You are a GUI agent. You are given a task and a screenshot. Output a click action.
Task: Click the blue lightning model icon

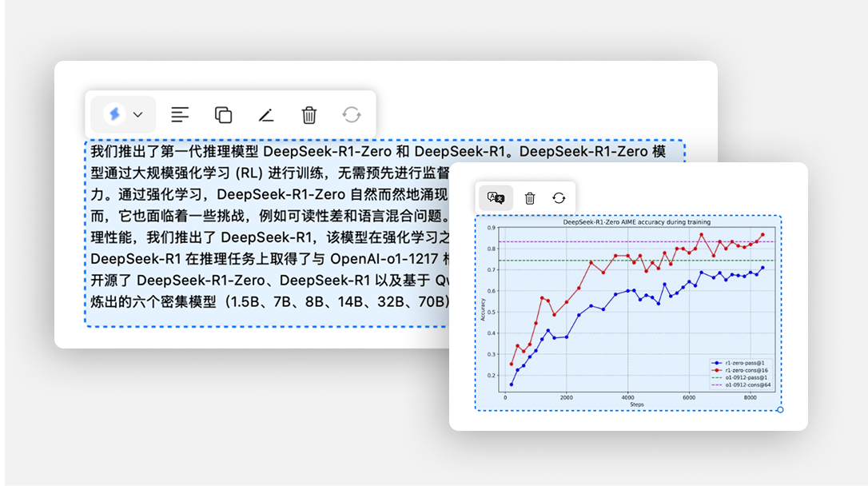(x=114, y=114)
